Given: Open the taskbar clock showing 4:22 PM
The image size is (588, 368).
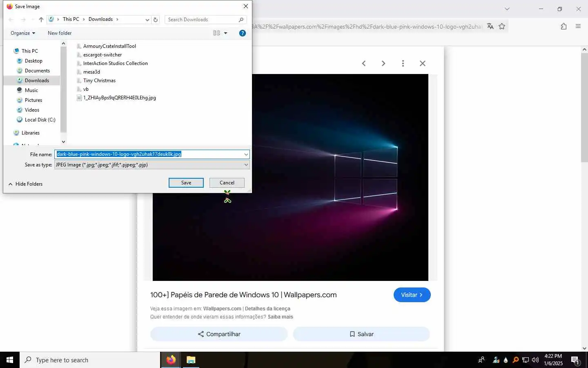Looking at the screenshot, I should point(553,360).
